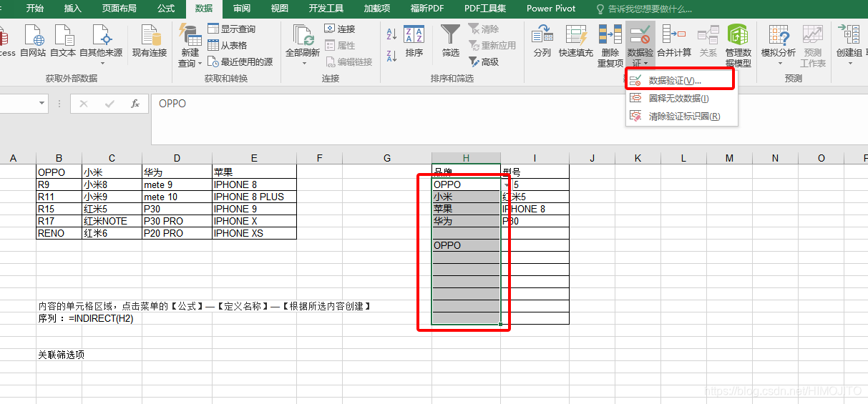The image size is (868, 404).
Task: Click 从表格 (From Table)
Action: [228, 45]
